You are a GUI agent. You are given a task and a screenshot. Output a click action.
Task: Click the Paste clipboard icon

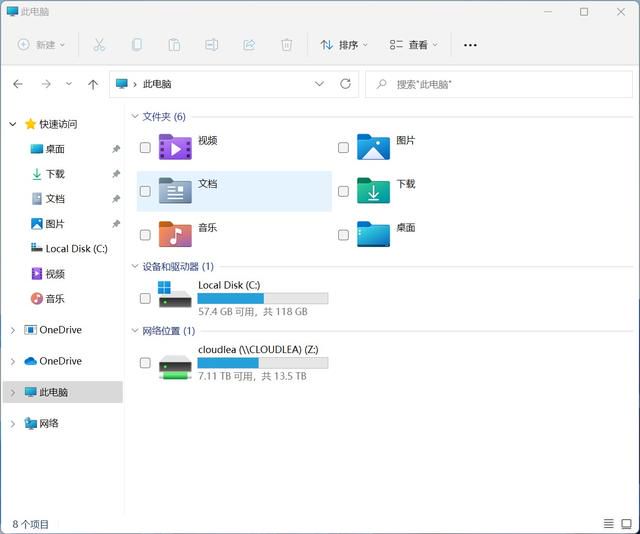point(174,44)
